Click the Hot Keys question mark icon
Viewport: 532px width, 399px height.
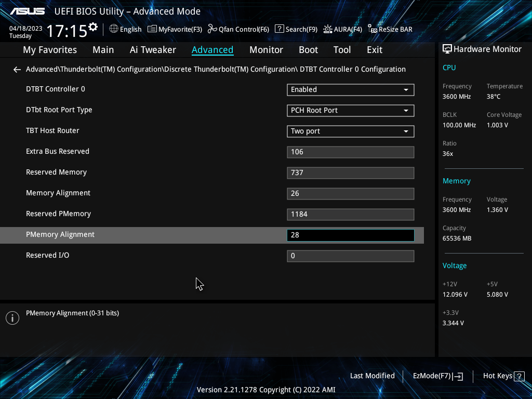(519, 376)
